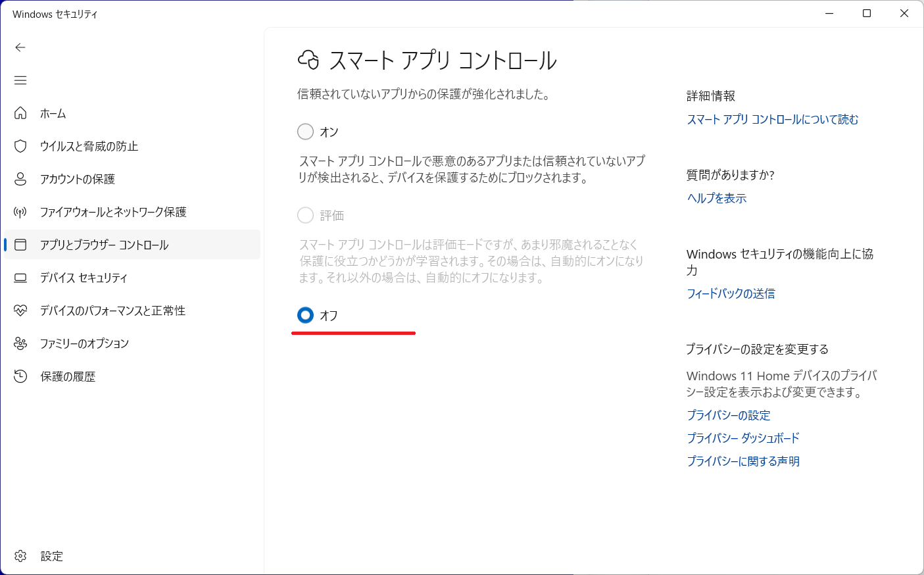Go to ウイルスと脅威の防止
Image resolution: width=924 pixels, height=575 pixels.
tap(132, 146)
